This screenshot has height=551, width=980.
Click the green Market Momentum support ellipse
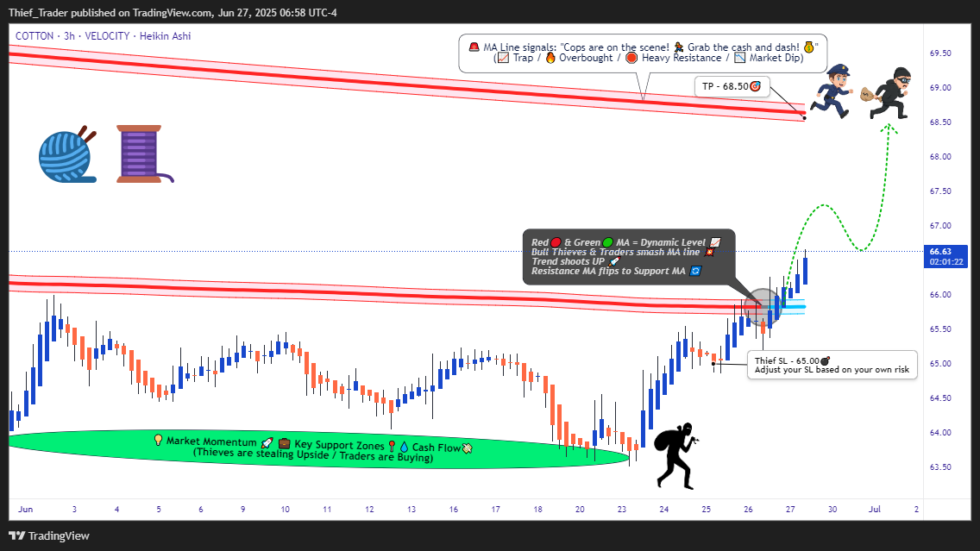pos(318,448)
